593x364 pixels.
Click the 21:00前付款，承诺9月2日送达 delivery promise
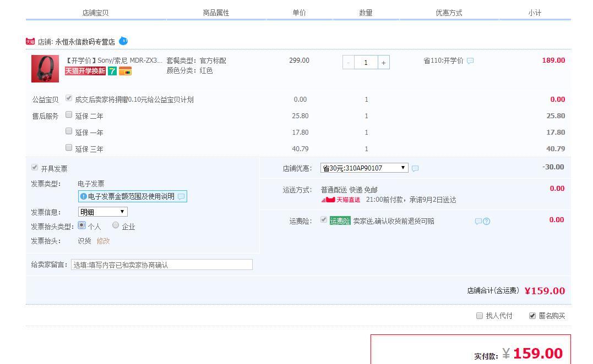point(411,200)
